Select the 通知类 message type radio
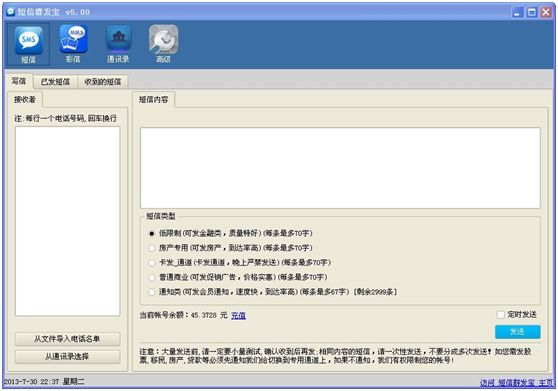The height and width of the screenshot is (391, 558). [152, 292]
